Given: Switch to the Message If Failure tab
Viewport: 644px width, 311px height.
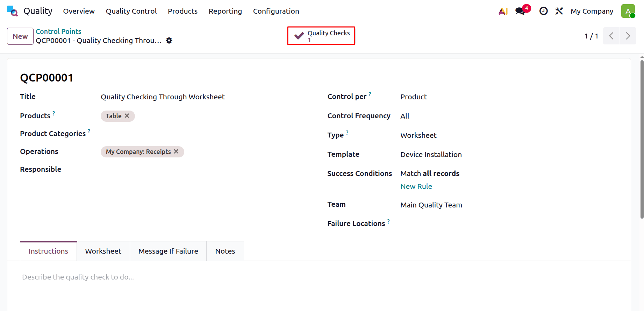Looking at the screenshot, I should [168, 251].
